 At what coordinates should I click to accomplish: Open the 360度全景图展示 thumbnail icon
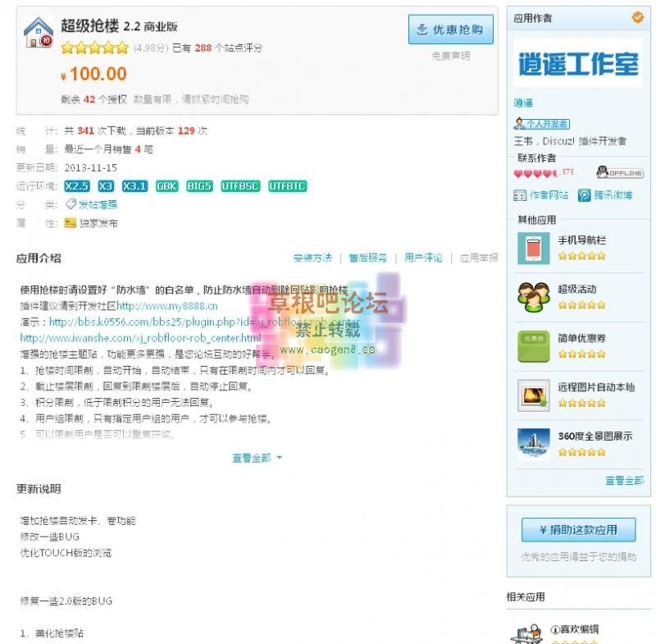tap(534, 445)
